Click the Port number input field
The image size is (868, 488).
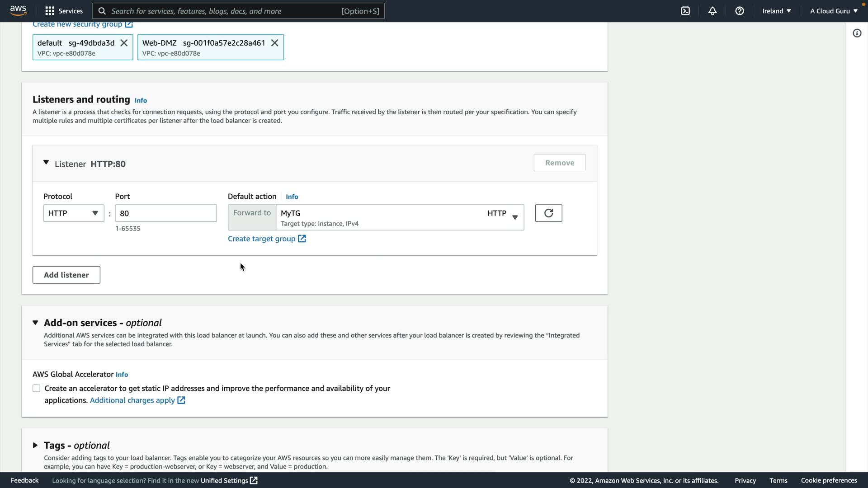tap(165, 213)
